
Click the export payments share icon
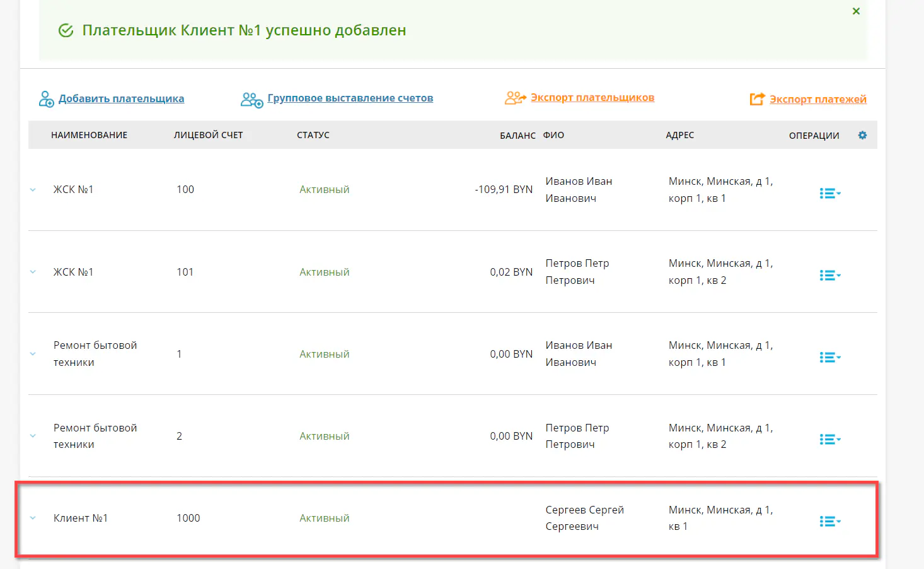click(x=756, y=99)
